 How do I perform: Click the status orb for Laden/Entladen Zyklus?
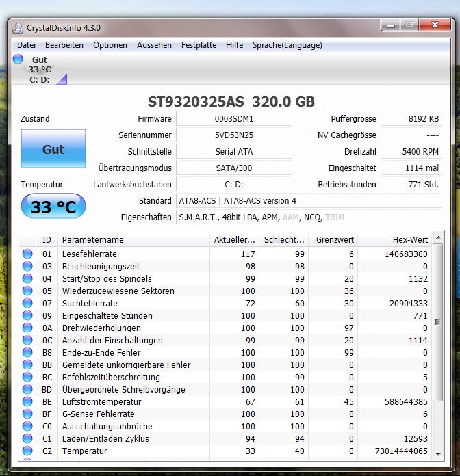point(27,438)
